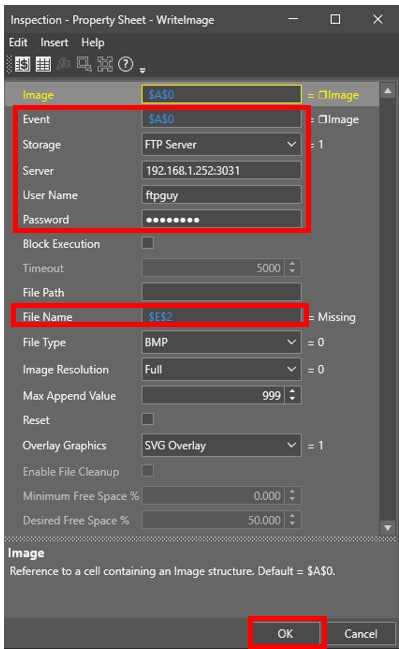Select the Image Resolution property label

tap(66, 369)
